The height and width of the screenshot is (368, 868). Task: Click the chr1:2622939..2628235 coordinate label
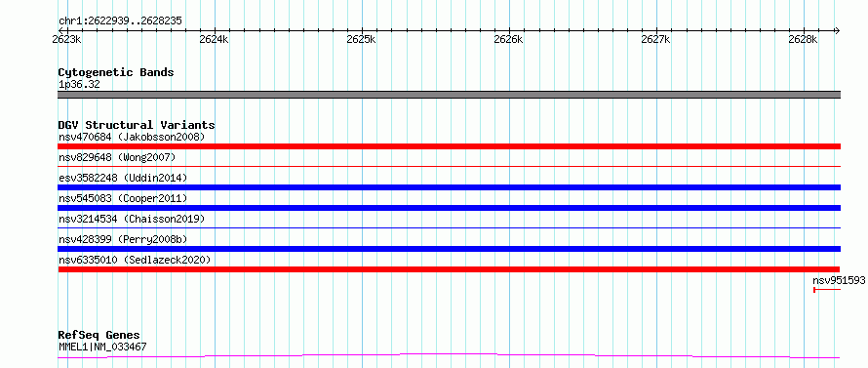(120, 21)
